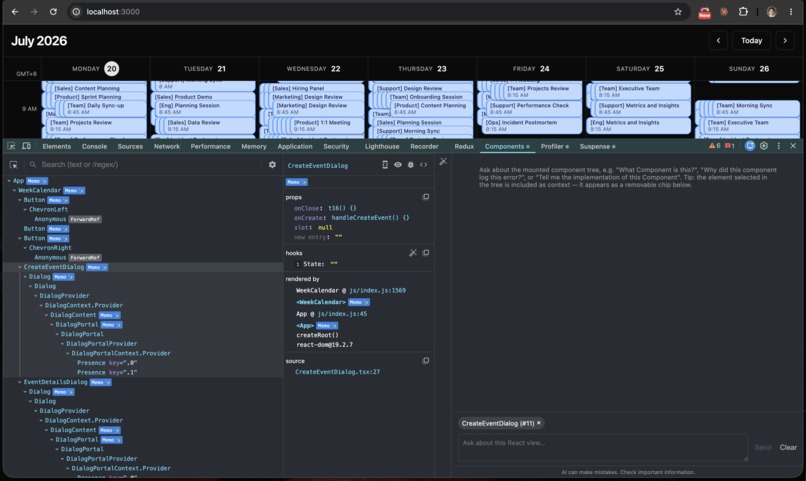The height and width of the screenshot is (481, 806).
Task: Click the onCreate handleCreateEvent prop value
Action: coord(370,218)
